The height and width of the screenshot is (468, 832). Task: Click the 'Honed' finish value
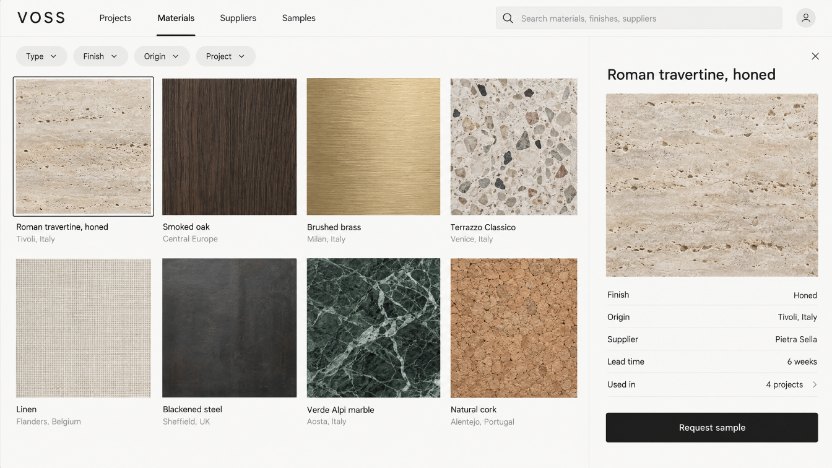point(805,295)
